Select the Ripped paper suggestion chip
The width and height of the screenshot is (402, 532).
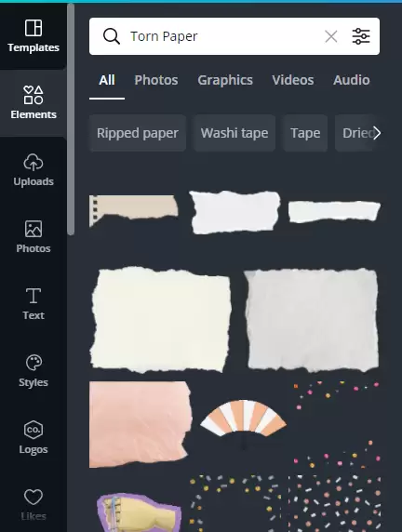coord(138,133)
